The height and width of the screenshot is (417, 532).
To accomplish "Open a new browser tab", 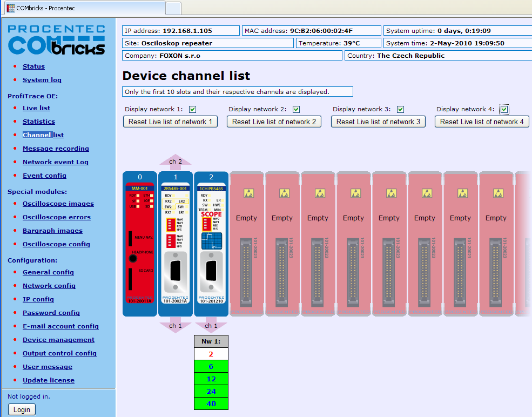I will tap(173, 9).
